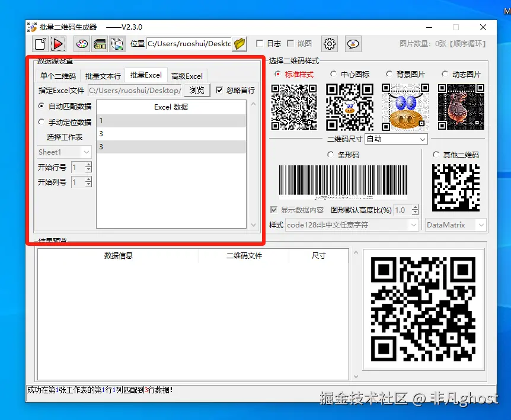
Task: Click the 浏览 browse button
Action: (x=197, y=90)
